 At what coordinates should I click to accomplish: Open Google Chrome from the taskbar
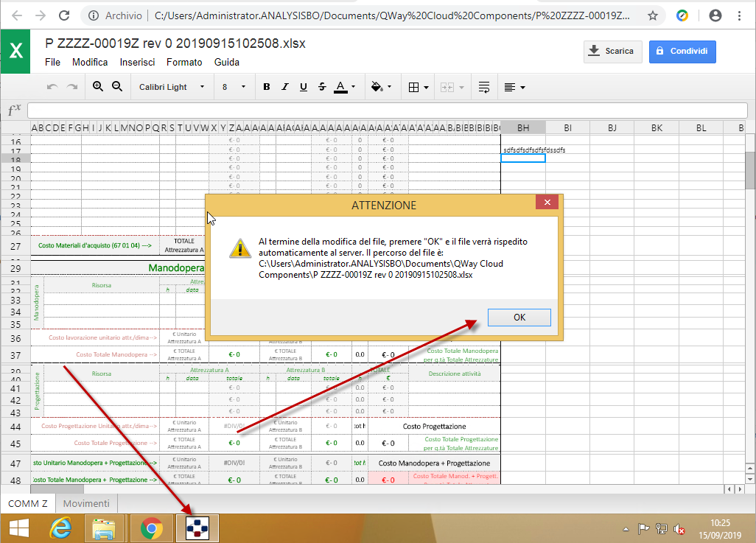tap(152, 528)
